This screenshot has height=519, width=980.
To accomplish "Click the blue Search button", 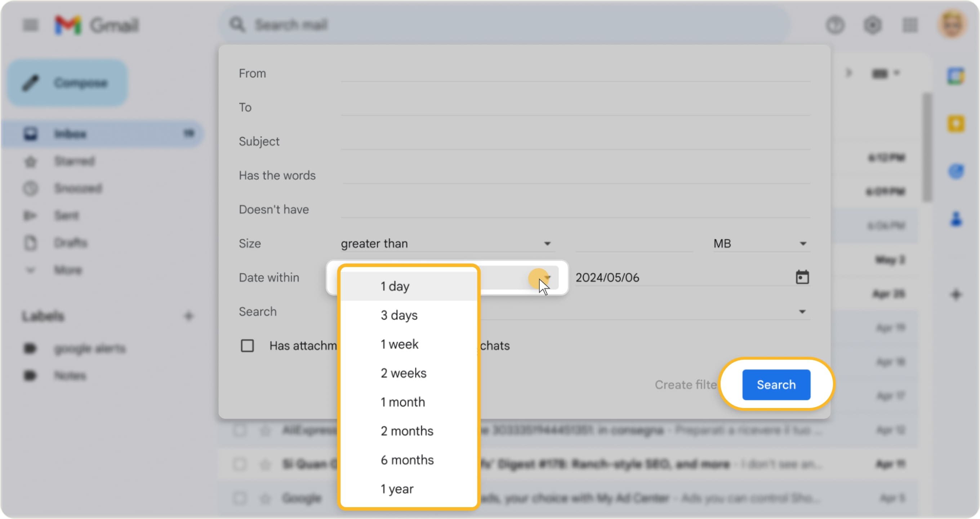I will tap(776, 384).
